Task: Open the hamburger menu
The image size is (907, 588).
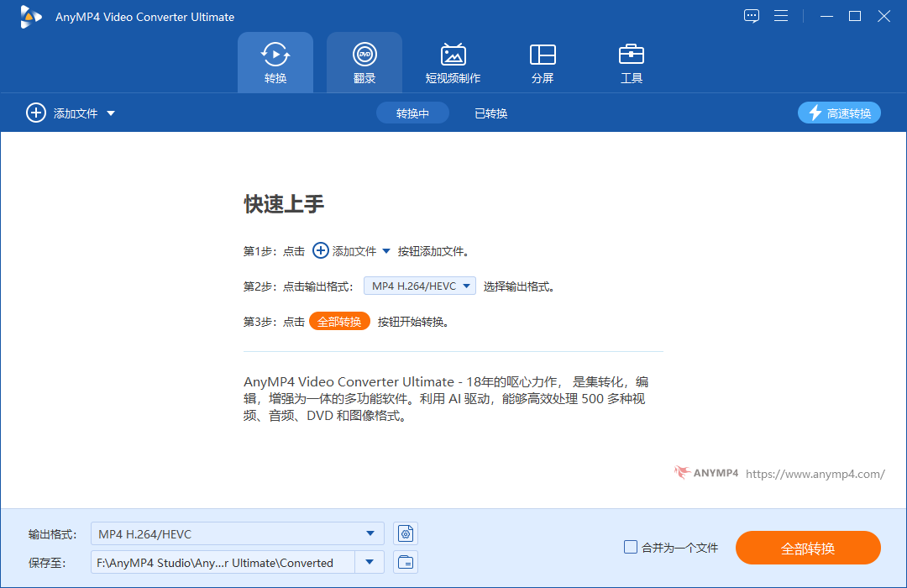Action: click(x=781, y=16)
